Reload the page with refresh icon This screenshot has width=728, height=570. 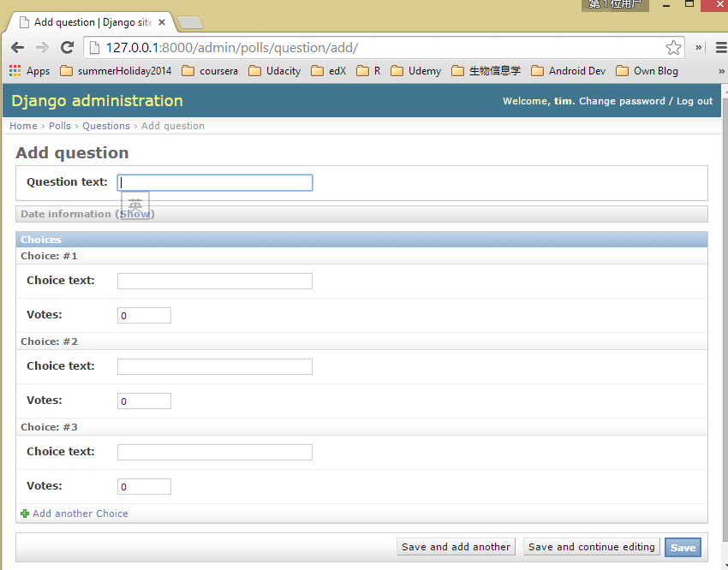click(x=68, y=47)
